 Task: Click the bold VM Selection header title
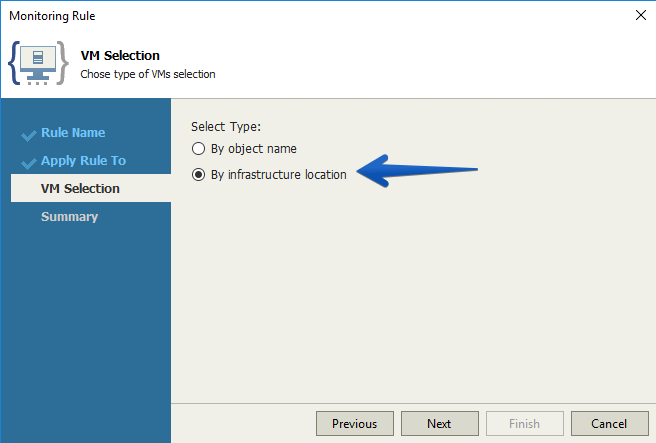(x=120, y=56)
